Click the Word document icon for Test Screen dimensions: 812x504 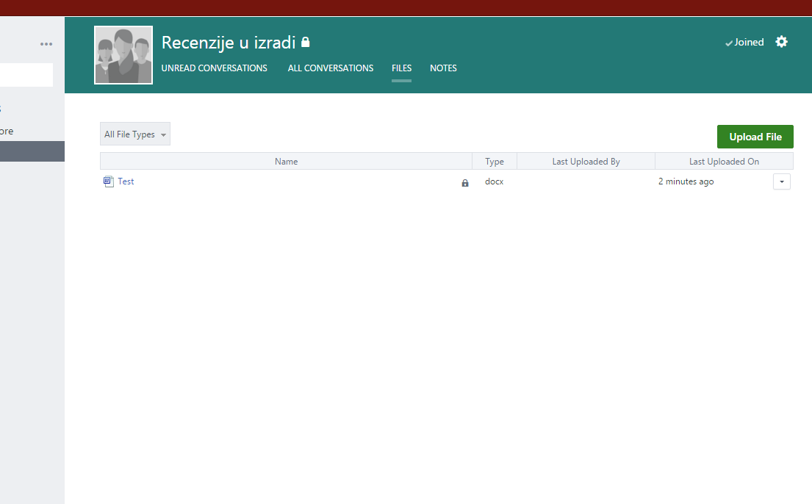(x=108, y=181)
